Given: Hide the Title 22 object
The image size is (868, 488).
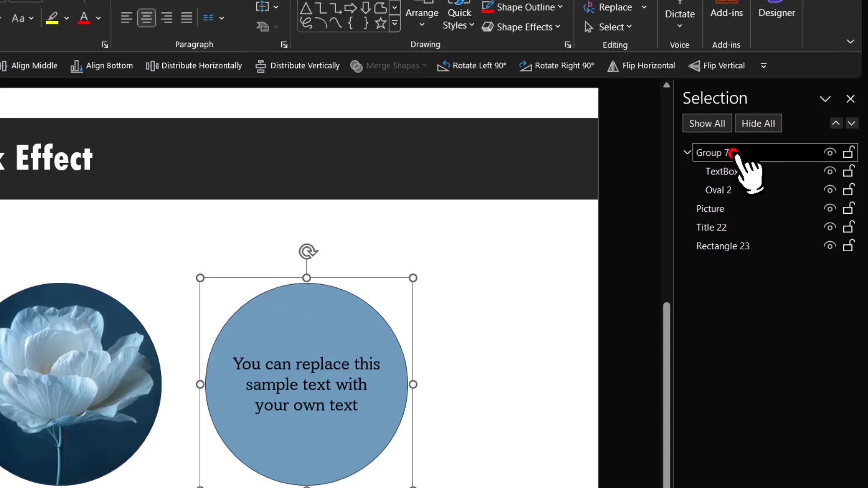Looking at the screenshot, I should [830, 227].
